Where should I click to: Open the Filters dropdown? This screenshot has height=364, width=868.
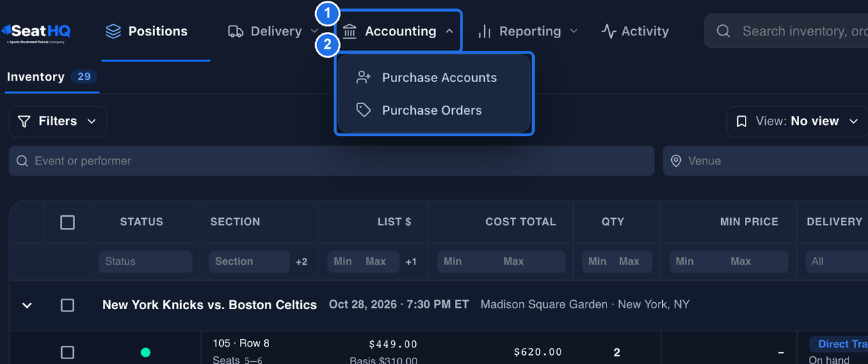tap(58, 122)
